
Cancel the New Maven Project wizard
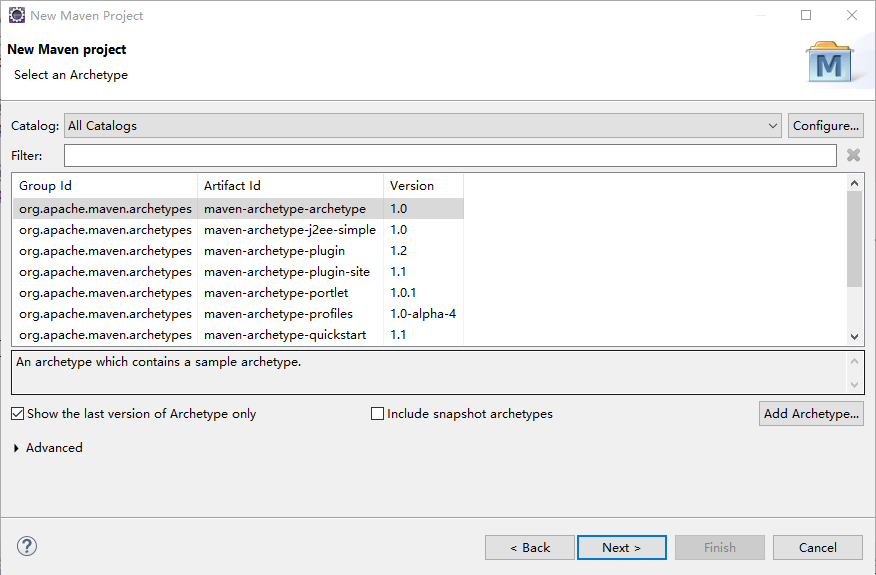point(818,548)
